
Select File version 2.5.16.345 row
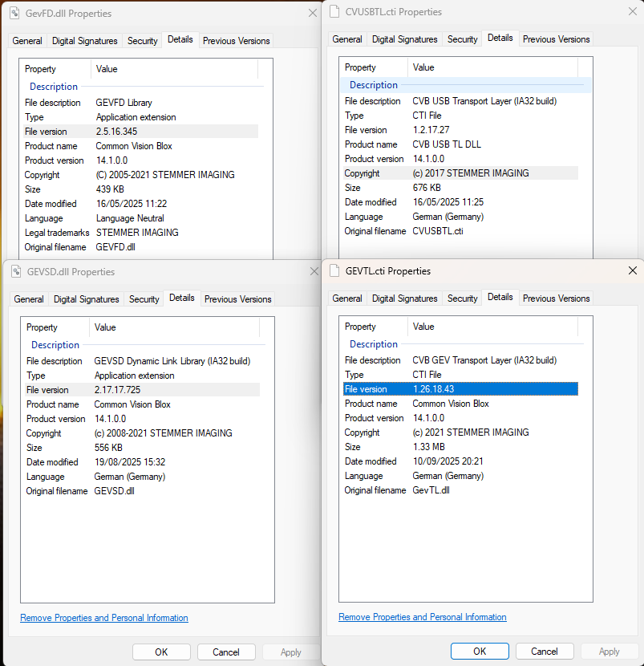[140, 132]
